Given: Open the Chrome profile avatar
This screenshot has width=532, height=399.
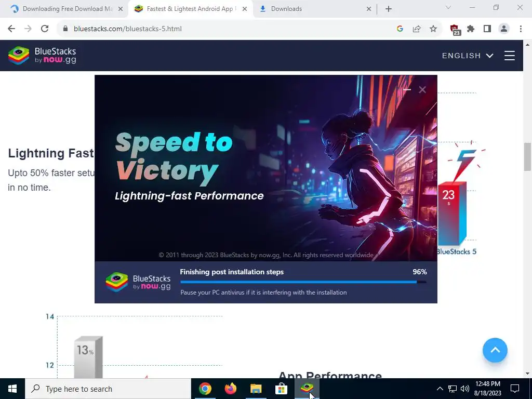Looking at the screenshot, I should pos(504,29).
